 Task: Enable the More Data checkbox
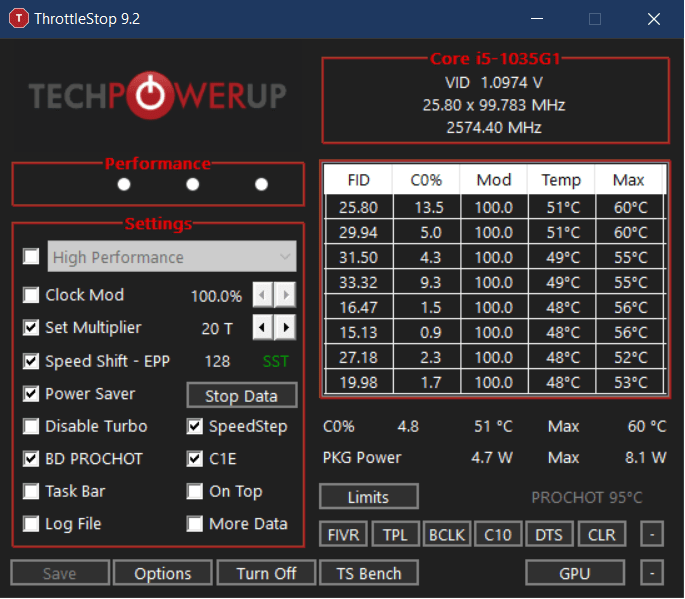pyautogui.click(x=195, y=523)
